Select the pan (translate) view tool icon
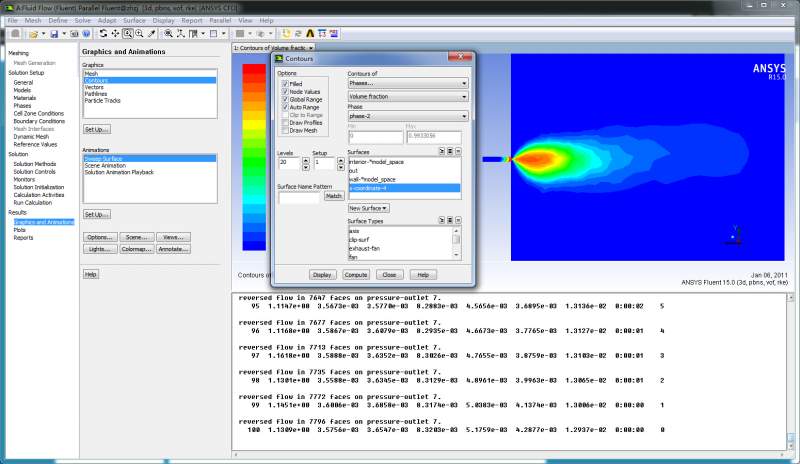This screenshot has height=464, width=800. [116, 34]
